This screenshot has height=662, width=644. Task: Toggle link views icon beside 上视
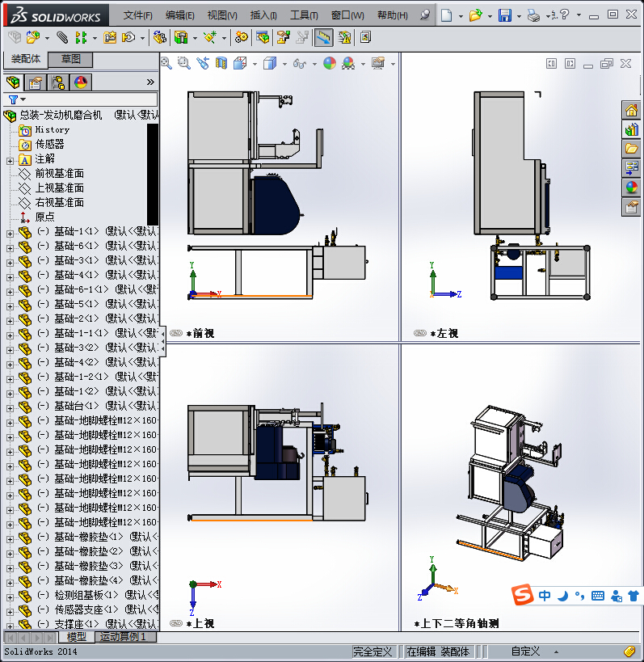[176, 623]
